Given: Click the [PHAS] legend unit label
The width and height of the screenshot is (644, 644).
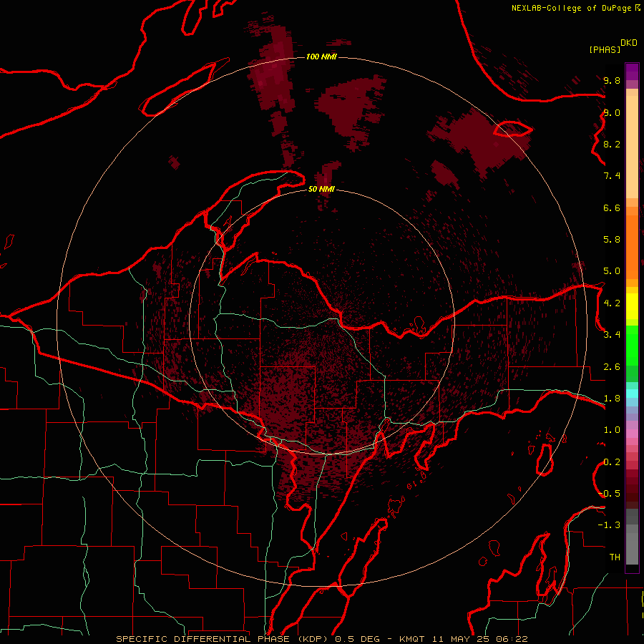Looking at the screenshot, I should [x=605, y=49].
